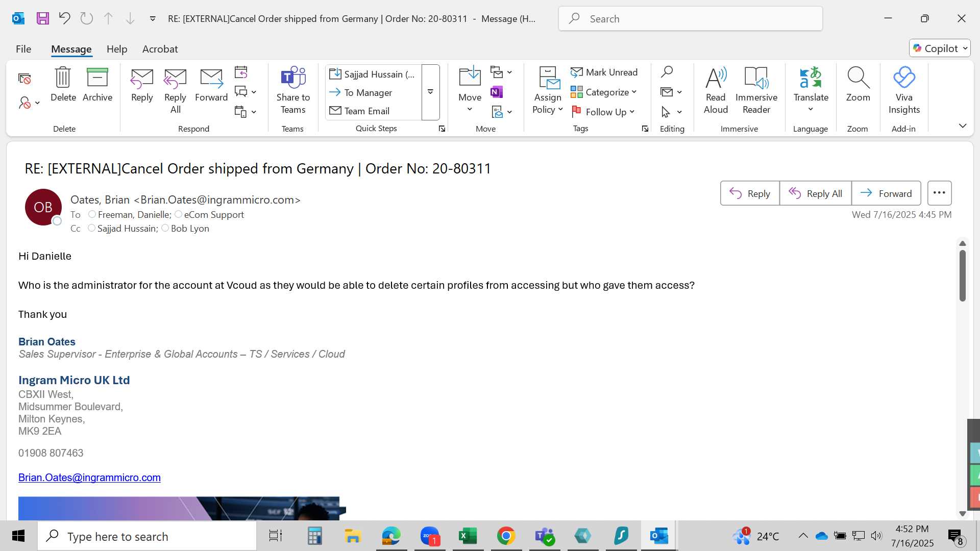Viewport: 980px width, 551px height.
Task: Mark this message as Unread
Action: coord(604,72)
